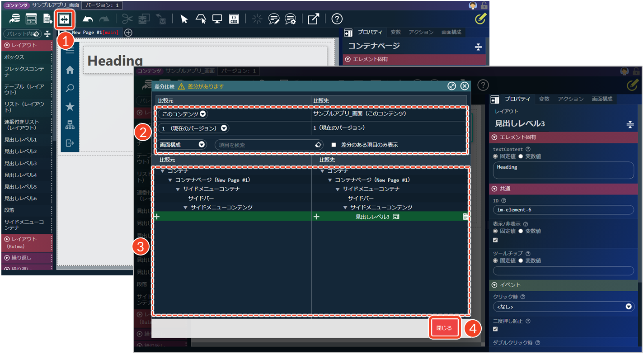The width and height of the screenshot is (644, 355).
Task: Click the ID field containing im-element-6
Action: (563, 209)
